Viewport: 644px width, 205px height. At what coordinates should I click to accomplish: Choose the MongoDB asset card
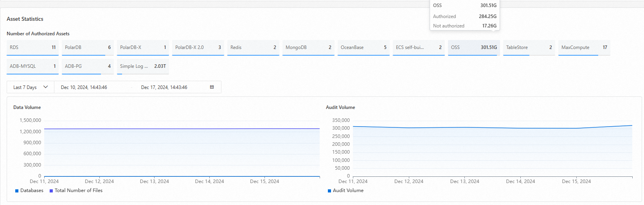(308, 47)
